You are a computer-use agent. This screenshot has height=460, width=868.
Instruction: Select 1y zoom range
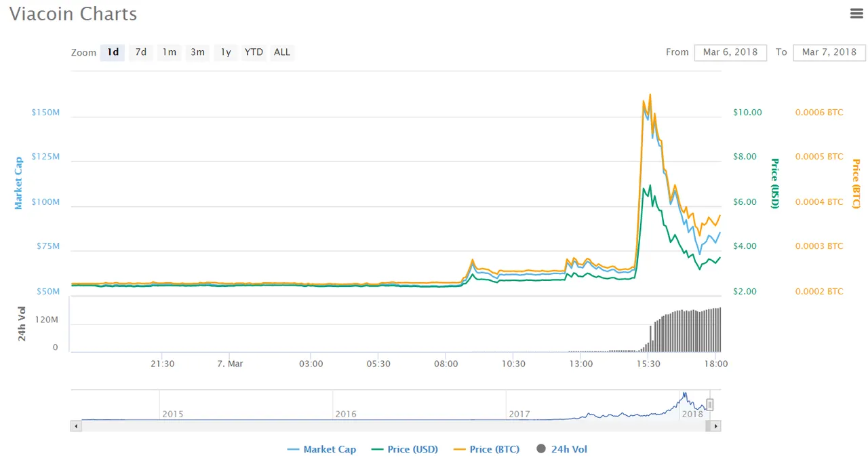226,52
